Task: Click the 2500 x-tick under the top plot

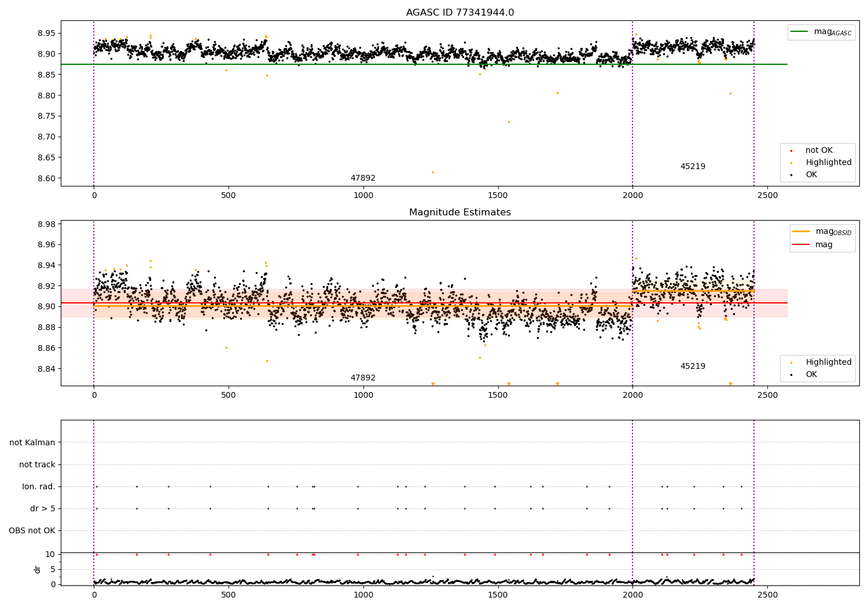Action: [x=767, y=196]
